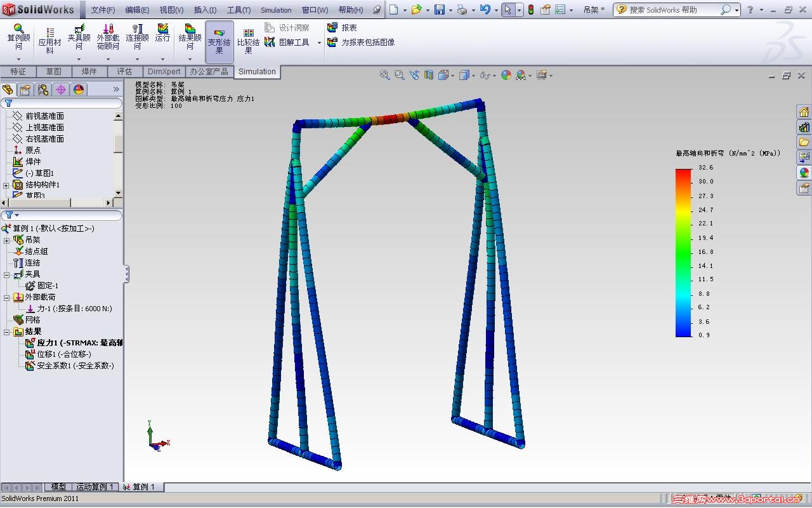Switch to the 草图 ribbon tab
The image size is (812, 508).
click(x=54, y=72)
